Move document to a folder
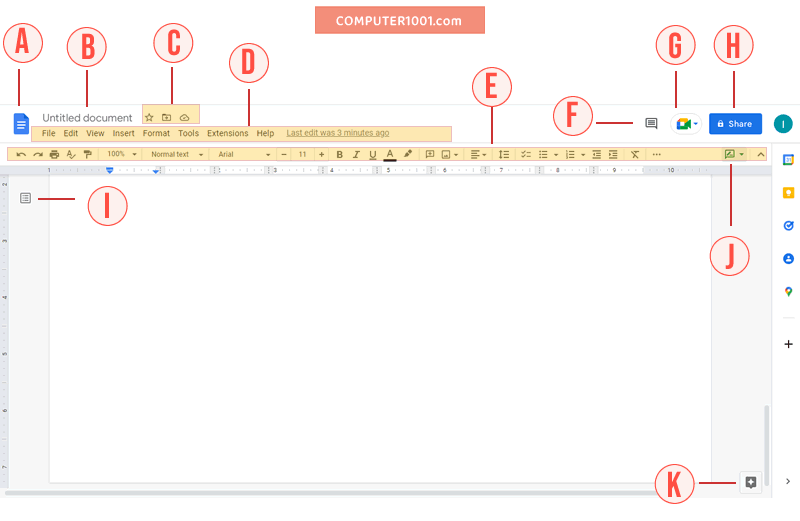The image size is (800, 521). click(x=166, y=117)
